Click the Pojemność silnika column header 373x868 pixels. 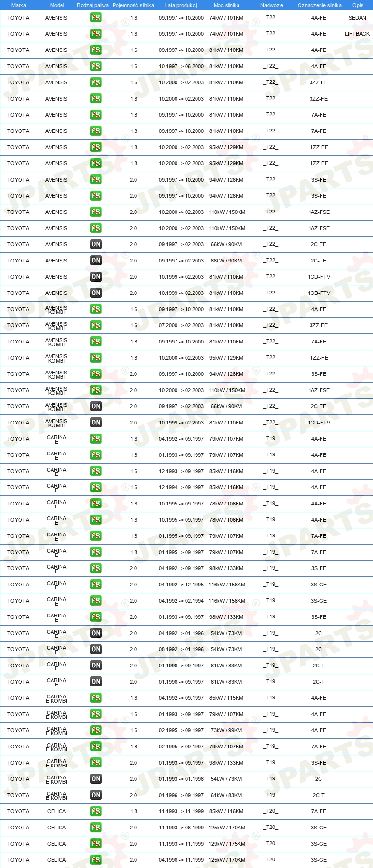coord(133,5)
